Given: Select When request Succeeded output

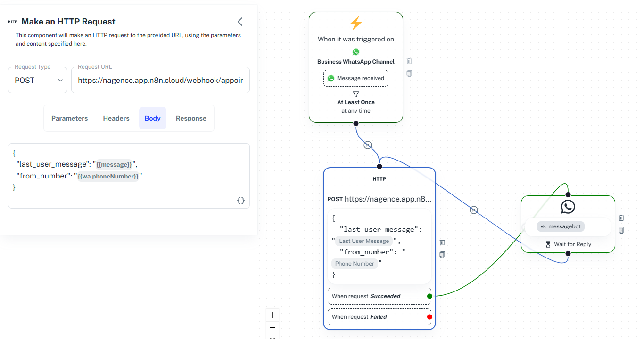Looking at the screenshot, I should [380, 296].
